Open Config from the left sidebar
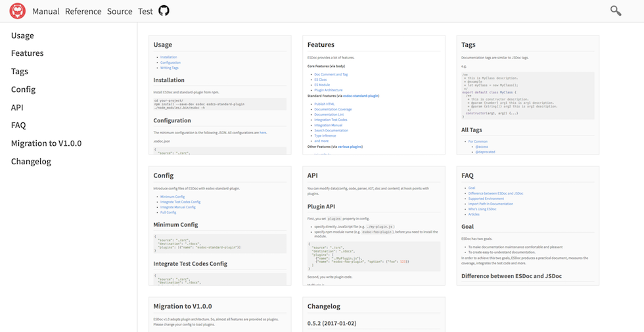The image size is (644, 332). [24, 89]
